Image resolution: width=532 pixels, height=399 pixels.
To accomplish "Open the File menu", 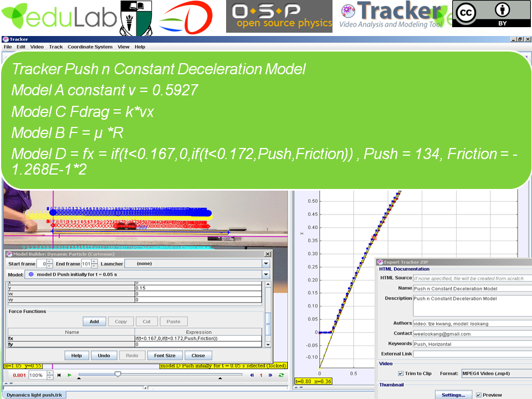I will pyautogui.click(x=7, y=47).
